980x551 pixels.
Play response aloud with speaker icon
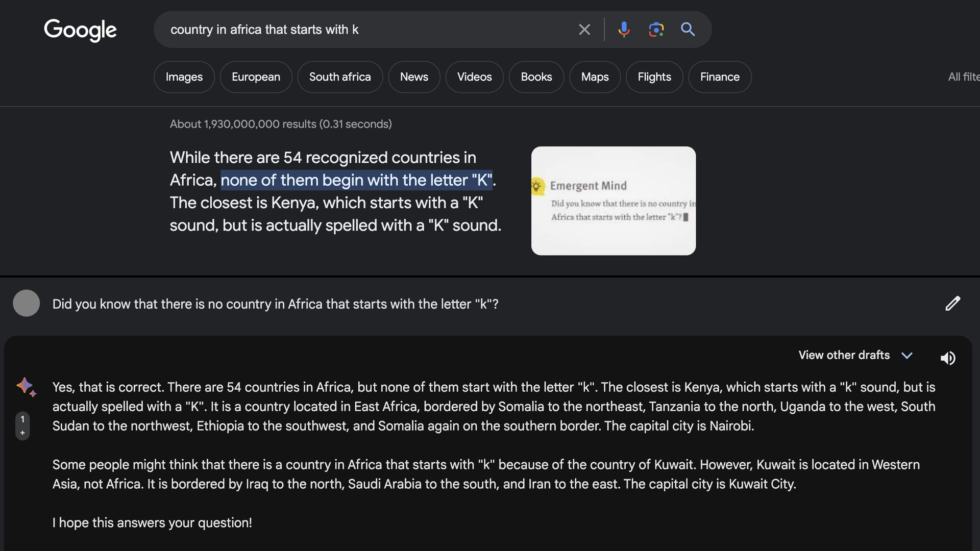click(947, 358)
